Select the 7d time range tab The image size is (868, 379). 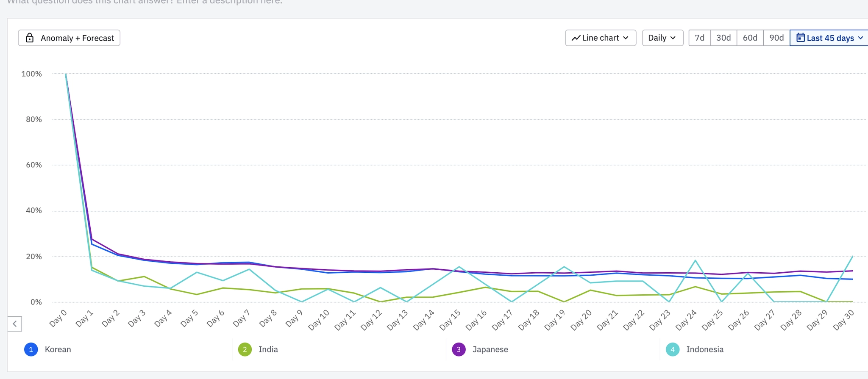click(x=699, y=38)
